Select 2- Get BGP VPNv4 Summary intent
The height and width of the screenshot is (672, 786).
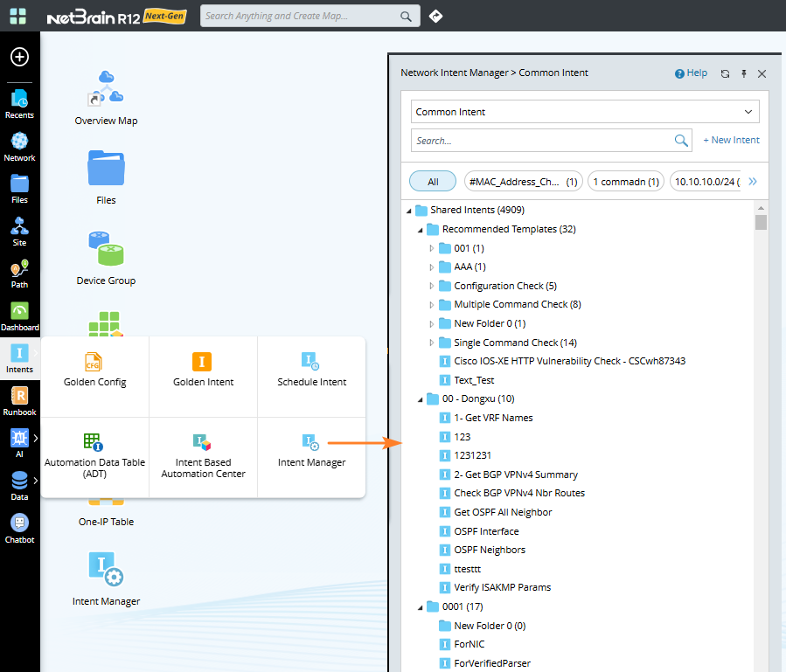[x=509, y=475]
